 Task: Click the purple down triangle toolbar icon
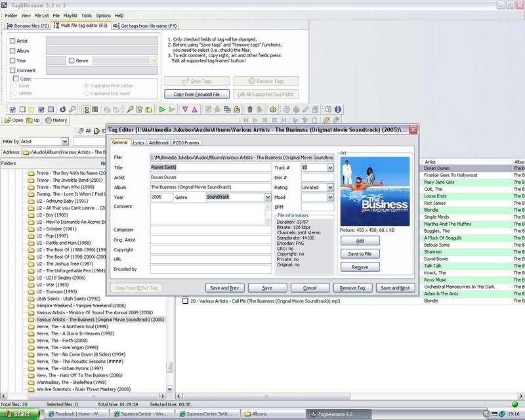pyautogui.click(x=185, y=110)
